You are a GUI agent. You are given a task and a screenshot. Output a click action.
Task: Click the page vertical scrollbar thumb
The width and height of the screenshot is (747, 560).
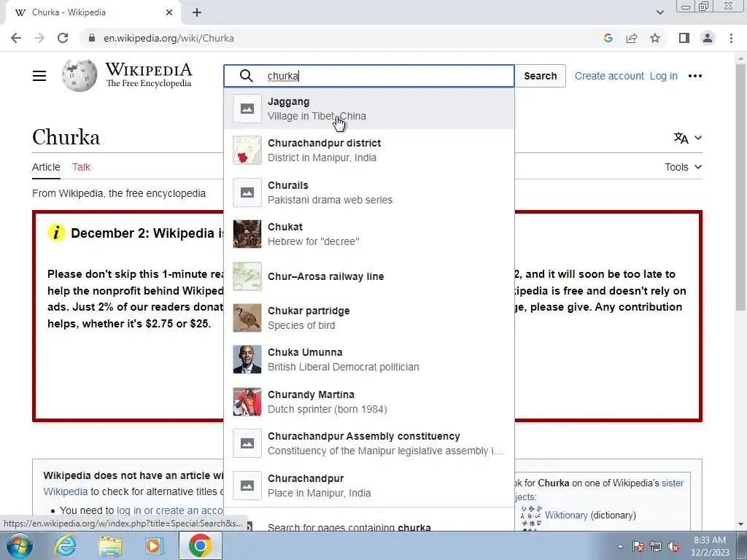point(740,187)
